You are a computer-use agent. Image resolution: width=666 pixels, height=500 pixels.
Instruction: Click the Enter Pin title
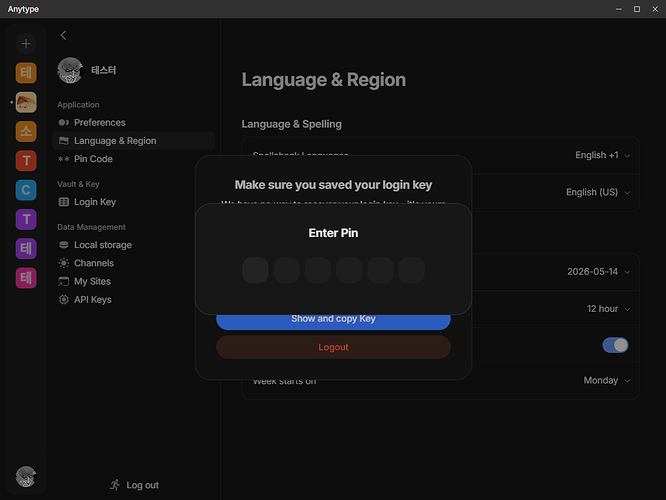tap(333, 233)
